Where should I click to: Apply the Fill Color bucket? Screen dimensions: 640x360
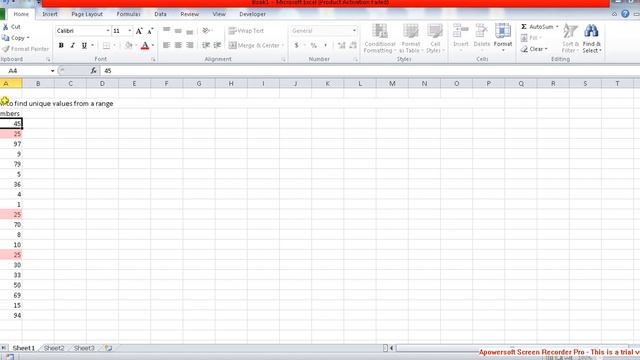(129, 45)
